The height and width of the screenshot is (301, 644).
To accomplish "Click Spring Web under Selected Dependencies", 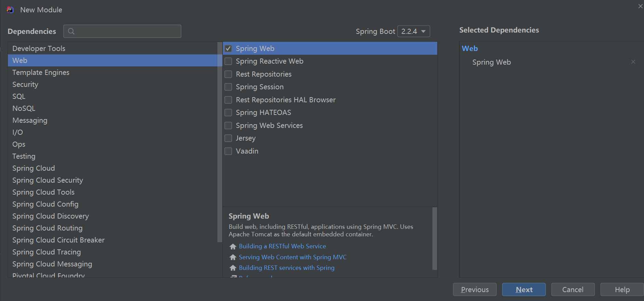I will tap(492, 62).
